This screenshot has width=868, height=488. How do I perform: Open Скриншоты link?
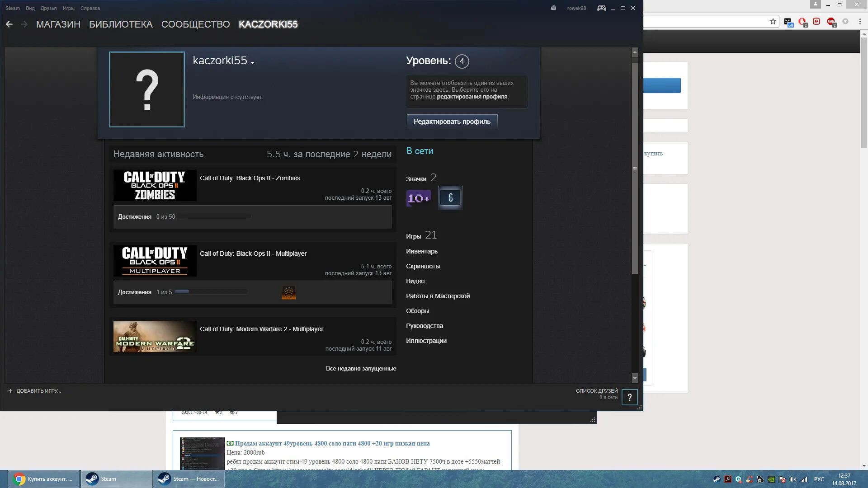pyautogui.click(x=423, y=266)
